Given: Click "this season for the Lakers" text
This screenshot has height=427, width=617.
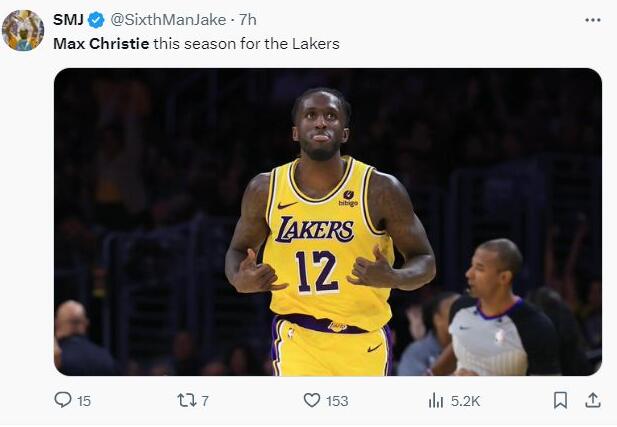Looking at the screenshot, I should point(247,44).
